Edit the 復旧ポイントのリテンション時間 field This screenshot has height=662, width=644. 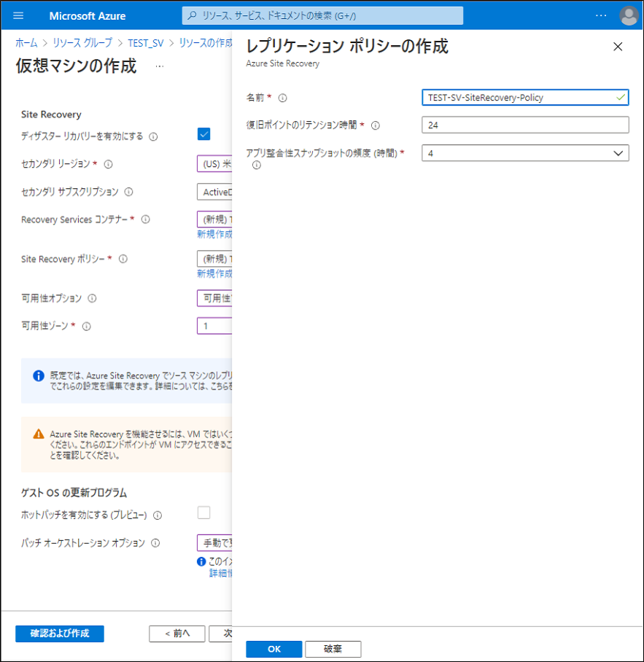[525, 125]
